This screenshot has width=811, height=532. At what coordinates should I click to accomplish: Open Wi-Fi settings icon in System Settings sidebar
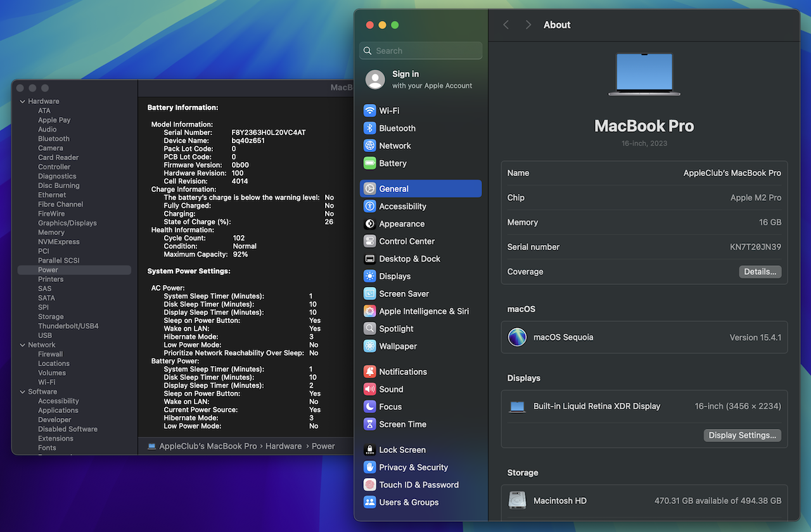point(370,110)
